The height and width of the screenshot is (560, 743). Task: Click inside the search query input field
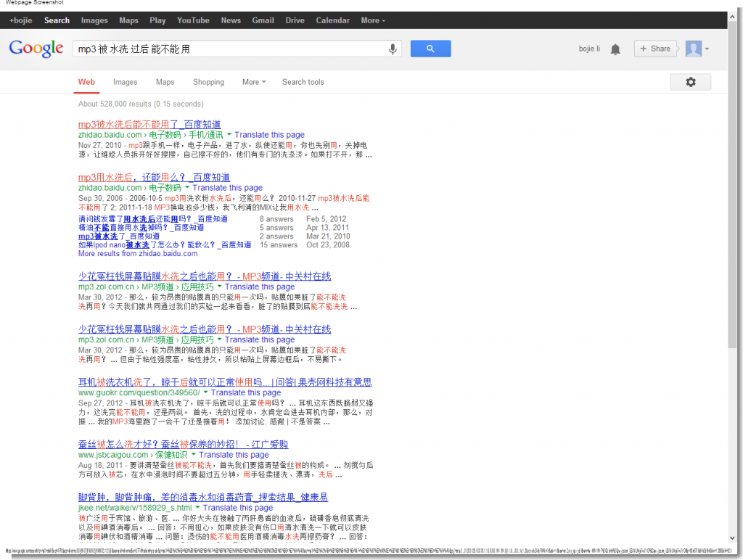(x=218, y=49)
